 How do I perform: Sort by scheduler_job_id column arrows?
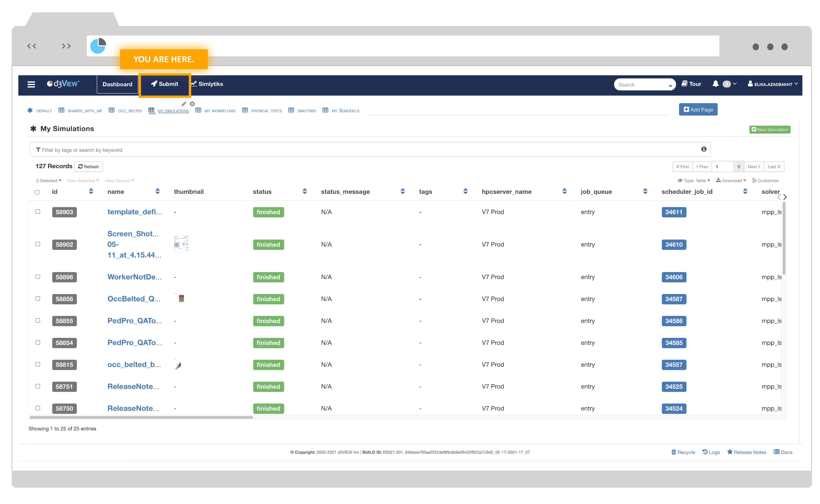[x=745, y=191]
